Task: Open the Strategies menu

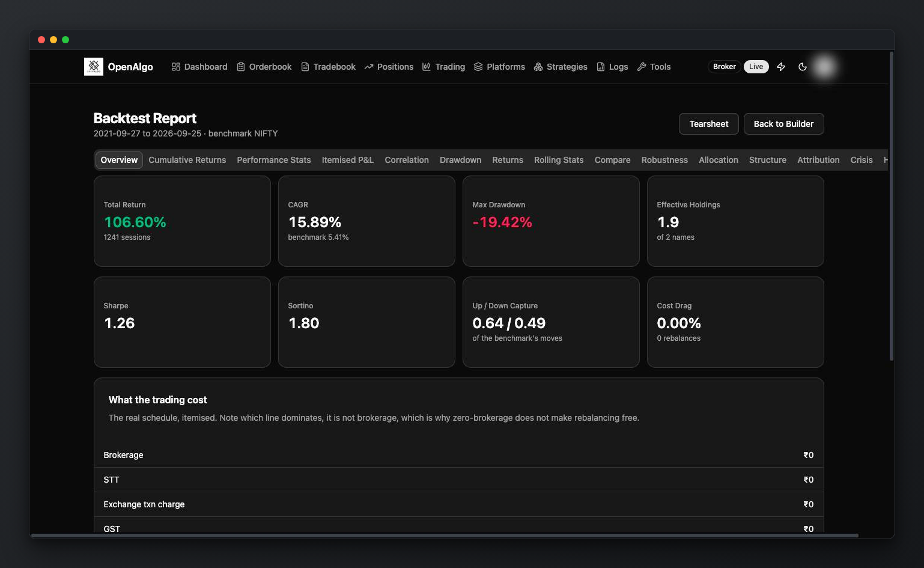Action: click(561, 67)
